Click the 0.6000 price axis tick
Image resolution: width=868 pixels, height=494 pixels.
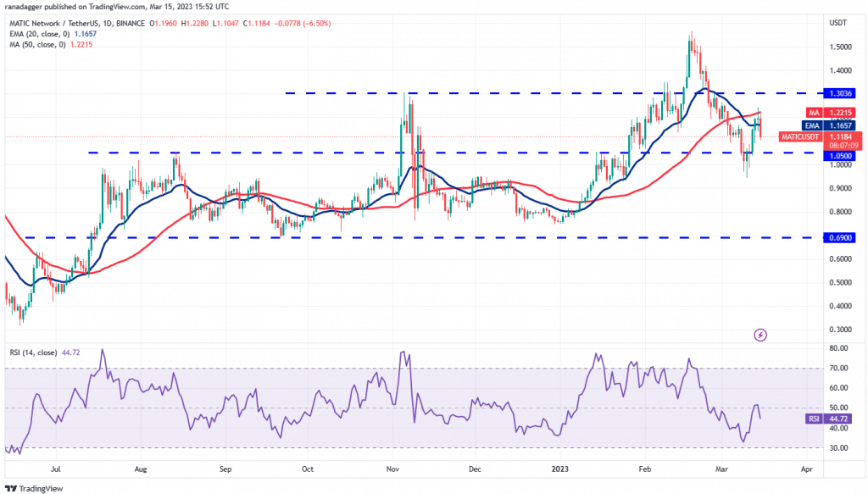pyautogui.click(x=840, y=259)
